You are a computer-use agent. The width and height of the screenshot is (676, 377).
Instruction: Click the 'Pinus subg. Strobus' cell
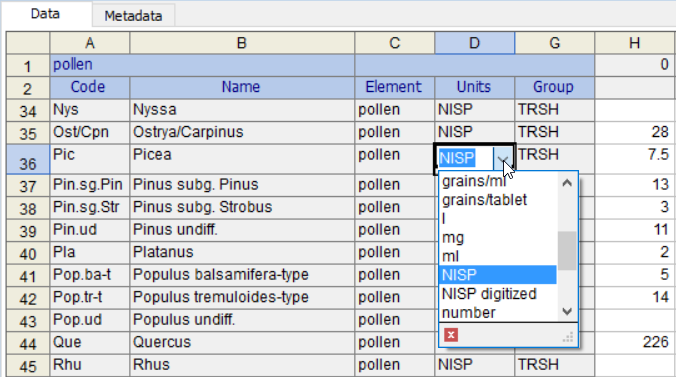(242, 208)
